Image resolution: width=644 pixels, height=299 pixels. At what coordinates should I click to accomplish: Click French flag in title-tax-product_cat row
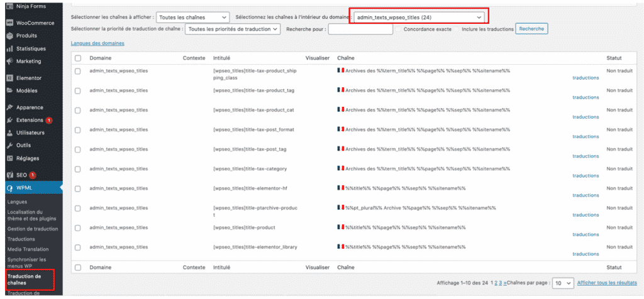(340, 110)
